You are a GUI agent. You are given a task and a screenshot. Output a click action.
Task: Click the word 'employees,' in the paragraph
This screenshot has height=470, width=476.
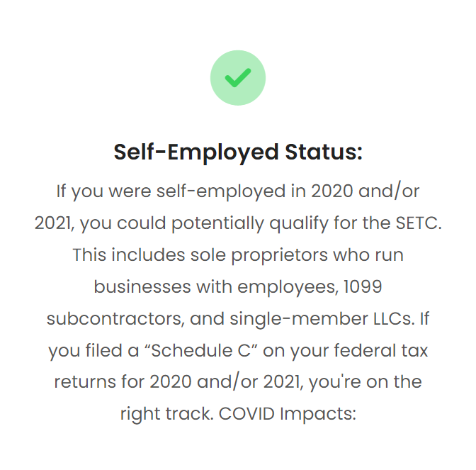point(288,287)
